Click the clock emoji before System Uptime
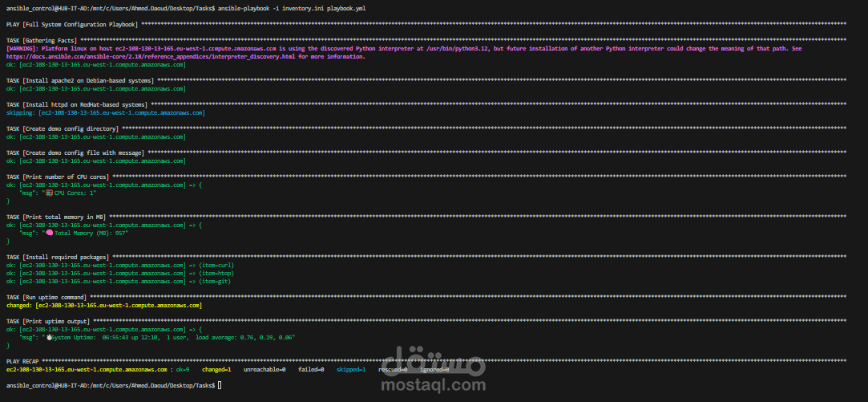The height and width of the screenshot is (402, 868). click(x=49, y=337)
